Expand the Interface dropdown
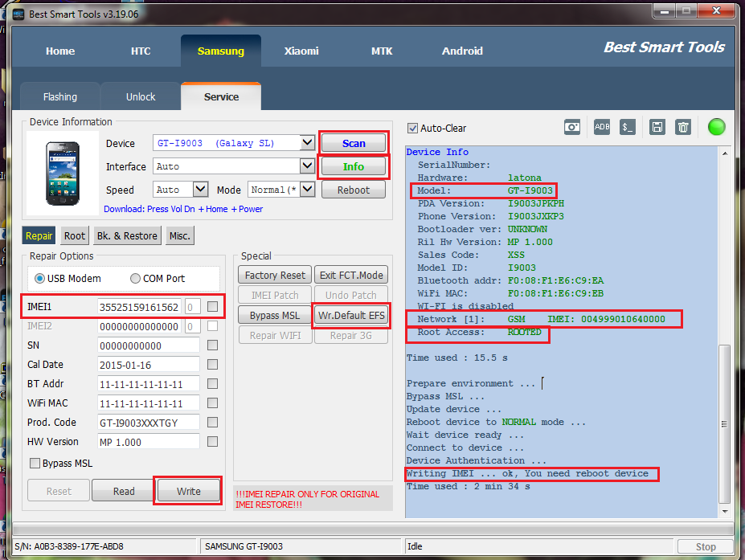The height and width of the screenshot is (560, 745). 308,166
